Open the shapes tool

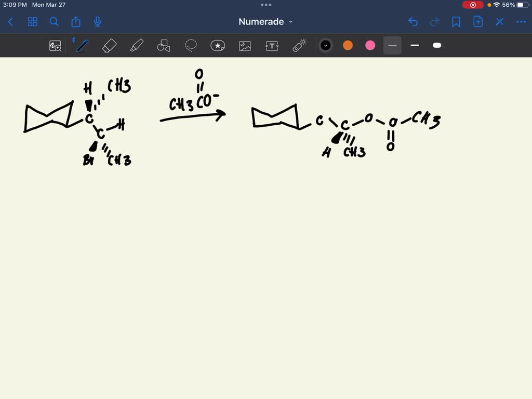[164, 45]
